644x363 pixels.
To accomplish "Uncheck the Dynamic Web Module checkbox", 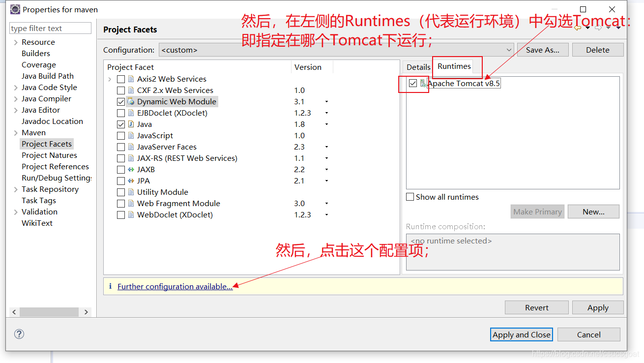I will point(121,102).
